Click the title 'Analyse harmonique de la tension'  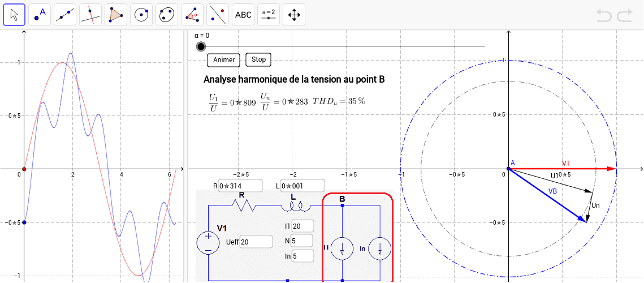coord(293,79)
